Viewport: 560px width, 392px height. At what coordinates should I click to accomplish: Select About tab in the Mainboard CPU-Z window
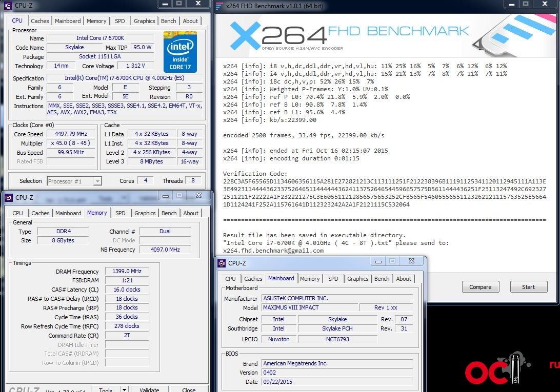coord(404,279)
